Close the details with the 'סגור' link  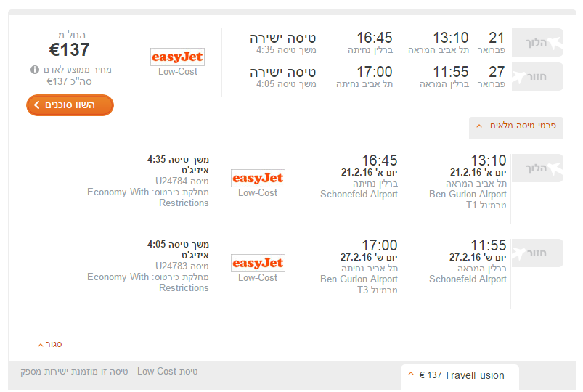(50, 344)
